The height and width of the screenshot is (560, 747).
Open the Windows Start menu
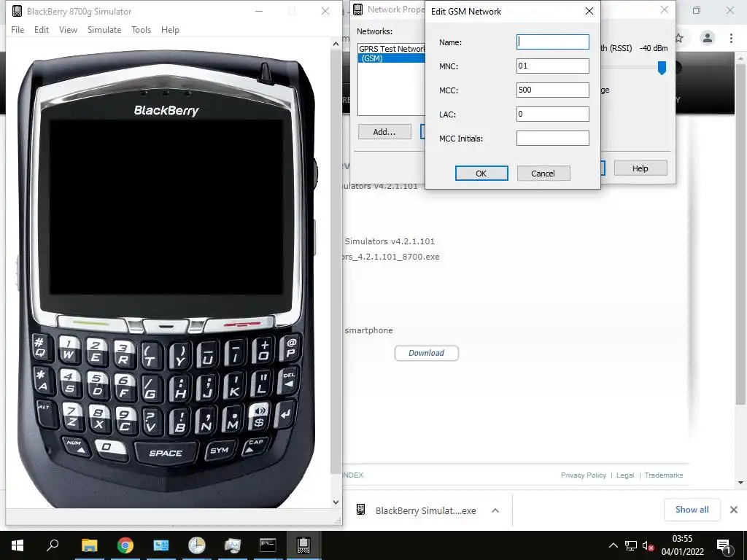point(18,545)
